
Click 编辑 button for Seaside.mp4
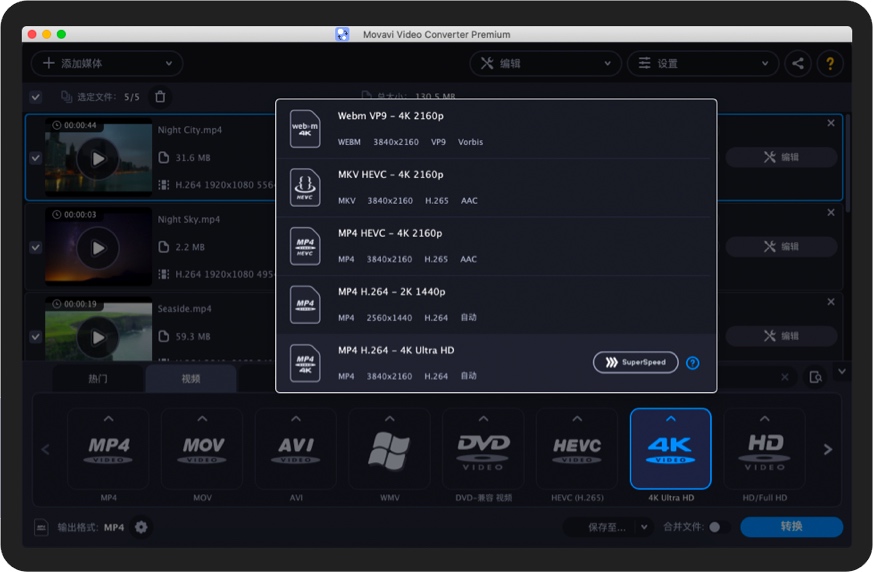[781, 336]
